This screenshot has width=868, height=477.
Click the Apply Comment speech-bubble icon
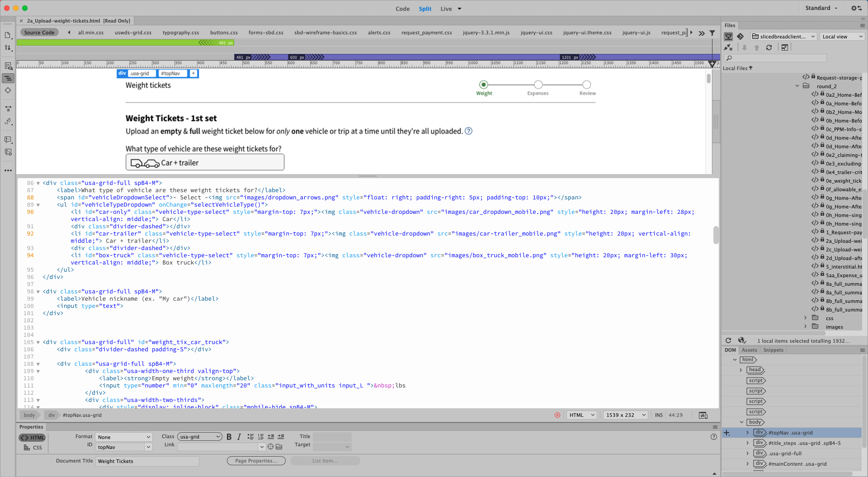click(8, 140)
